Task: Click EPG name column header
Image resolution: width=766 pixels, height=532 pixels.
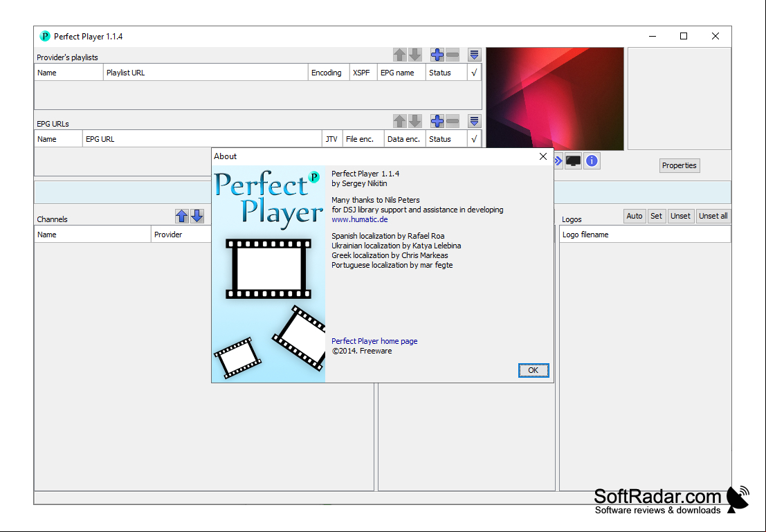Action: click(401, 73)
